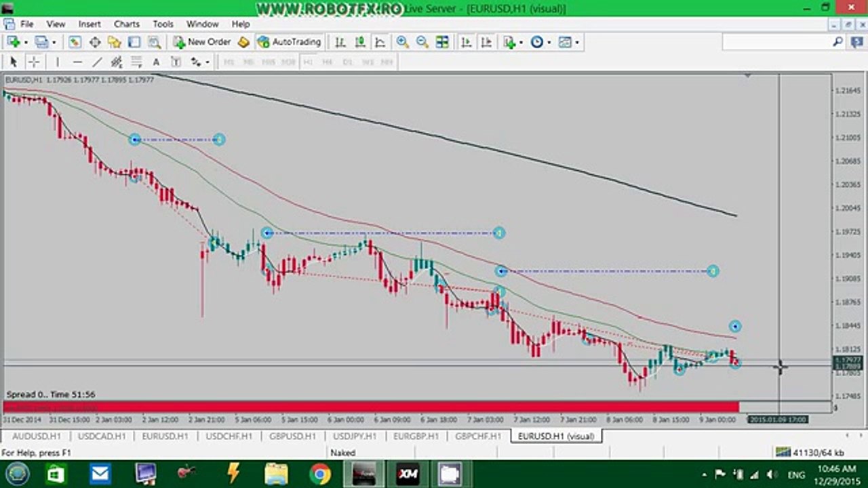The height and width of the screenshot is (488, 868).
Task: Switch to the W1 timeframe
Action: (368, 62)
